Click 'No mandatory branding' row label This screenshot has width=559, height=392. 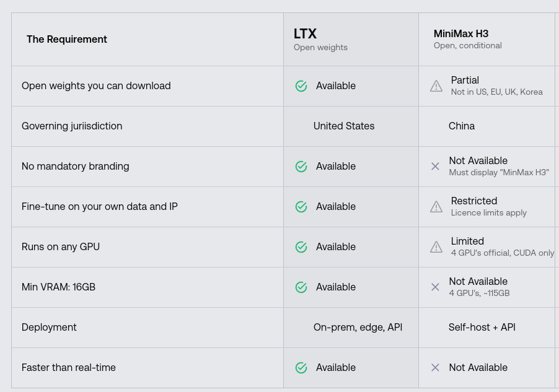[x=75, y=167]
